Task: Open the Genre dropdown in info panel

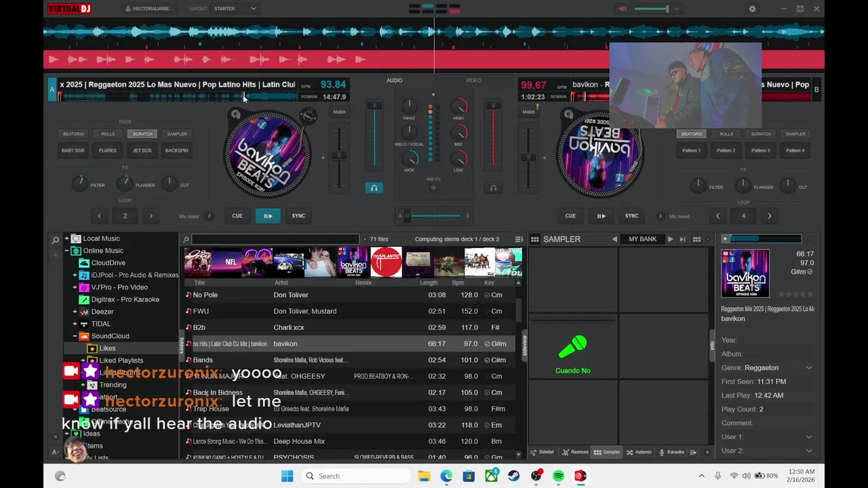Action: click(x=808, y=368)
